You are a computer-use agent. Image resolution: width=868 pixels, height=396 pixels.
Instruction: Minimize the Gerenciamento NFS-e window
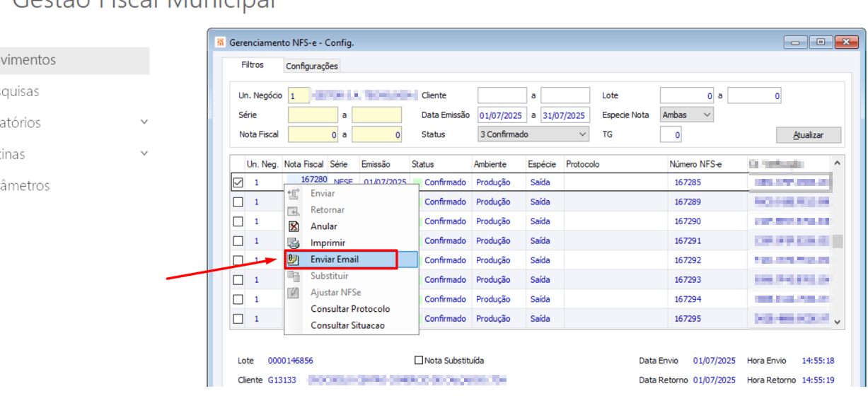coord(795,42)
